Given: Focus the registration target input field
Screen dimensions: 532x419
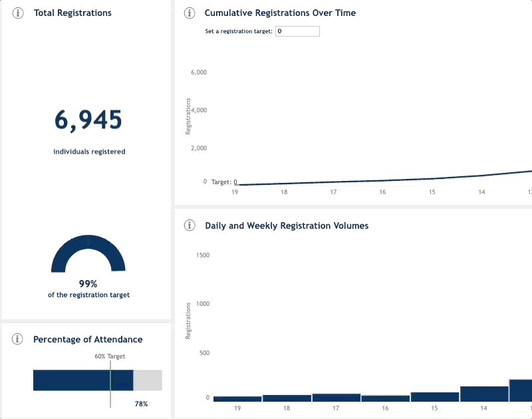Looking at the screenshot, I should click(x=297, y=31).
